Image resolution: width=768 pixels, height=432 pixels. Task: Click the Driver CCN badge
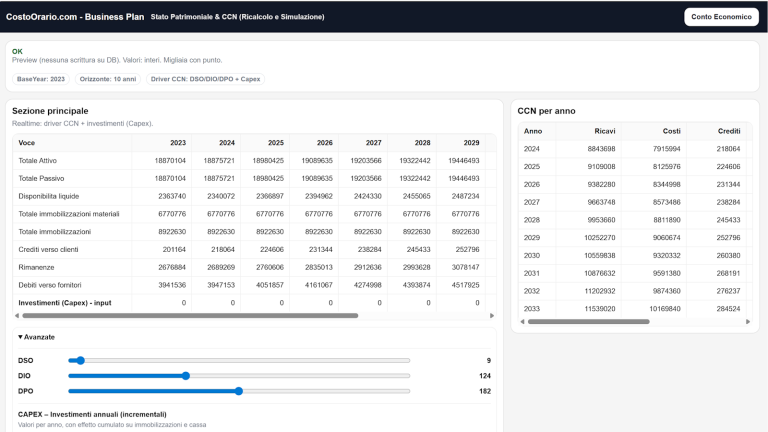click(x=204, y=79)
